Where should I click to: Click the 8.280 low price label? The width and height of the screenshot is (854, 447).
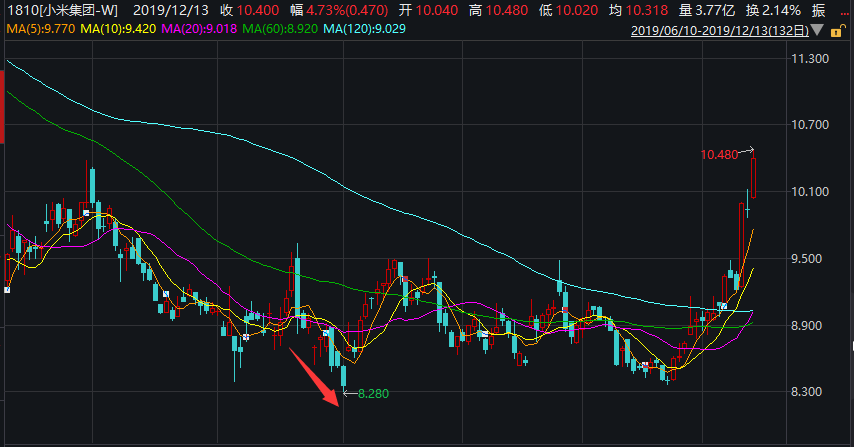coord(372,393)
